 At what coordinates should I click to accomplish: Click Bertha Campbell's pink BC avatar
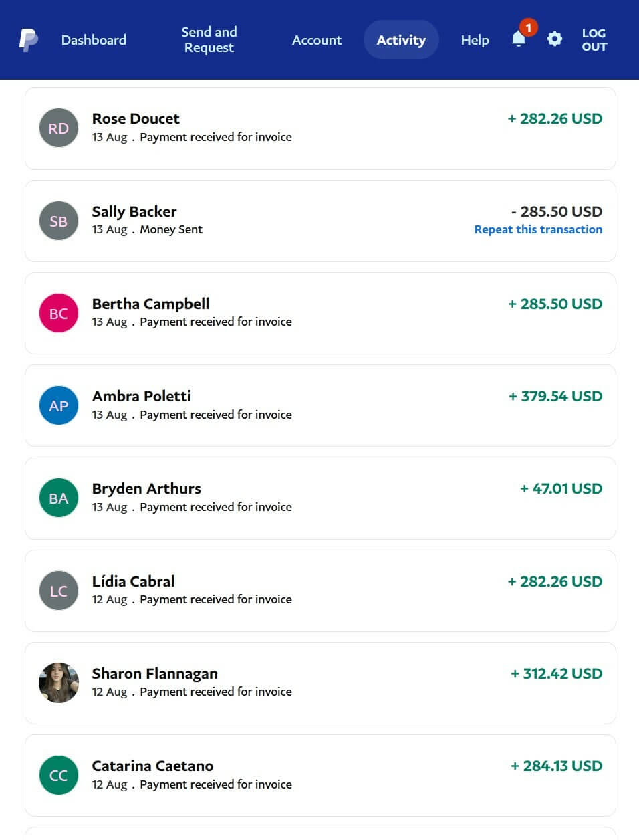(x=59, y=313)
